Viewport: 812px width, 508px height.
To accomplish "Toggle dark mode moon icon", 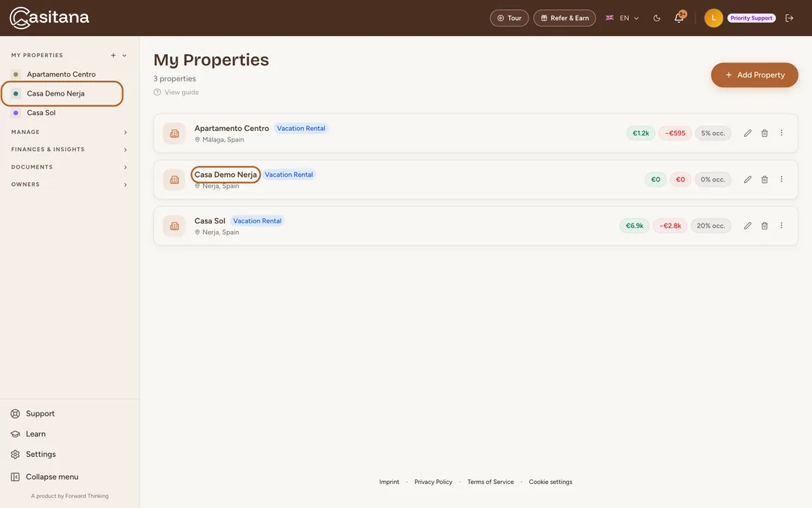I will (656, 18).
